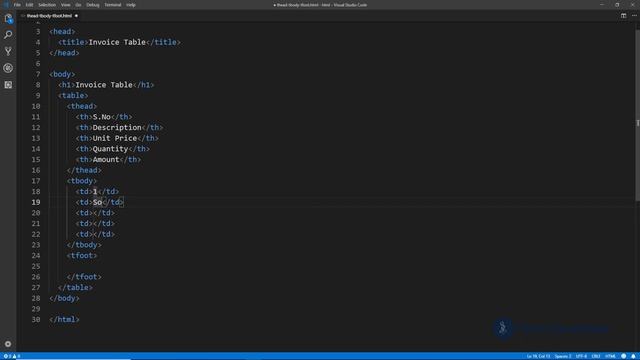Viewport: 640px width, 360px height.
Task: Click the UTF-8 encoding status entry
Action: click(x=581, y=356)
